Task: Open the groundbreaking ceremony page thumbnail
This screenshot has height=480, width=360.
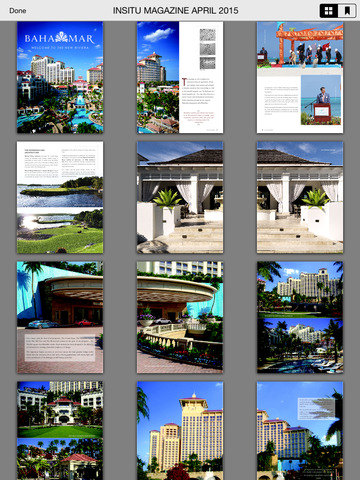Action: tap(300, 77)
